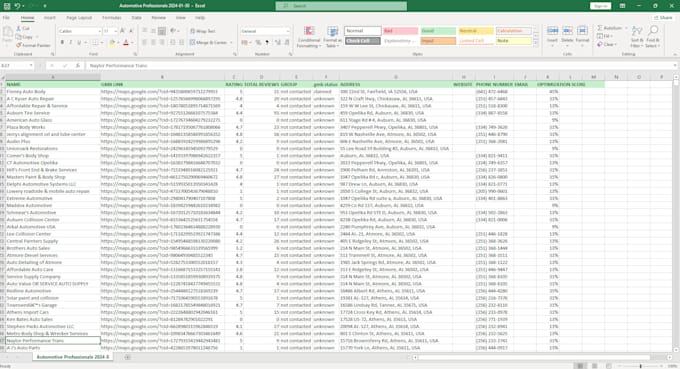Switch to the Formulas tab
This screenshot has height=369, width=680.
(x=111, y=18)
